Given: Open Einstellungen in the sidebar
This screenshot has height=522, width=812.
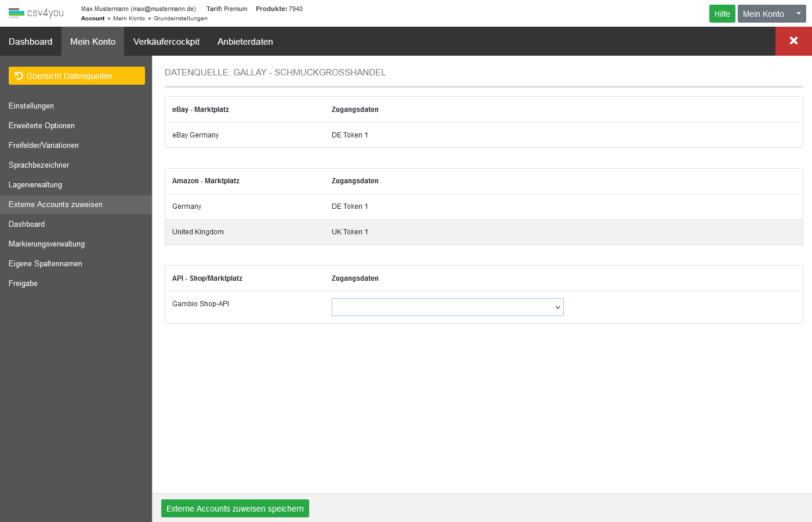Looking at the screenshot, I should (31, 106).
